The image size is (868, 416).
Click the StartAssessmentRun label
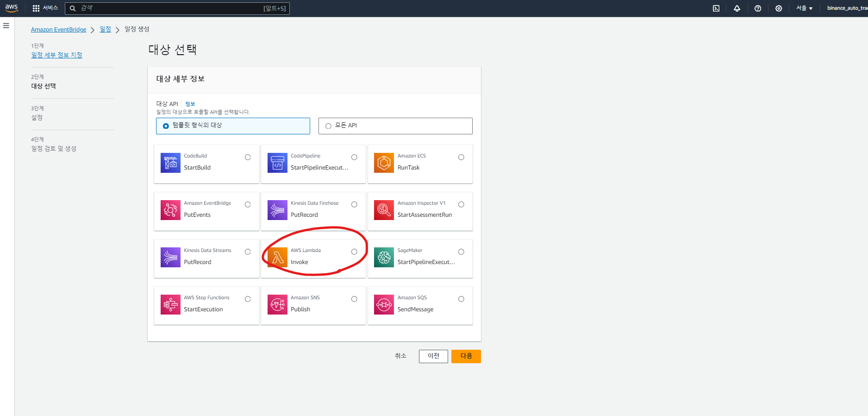point(425,215)
